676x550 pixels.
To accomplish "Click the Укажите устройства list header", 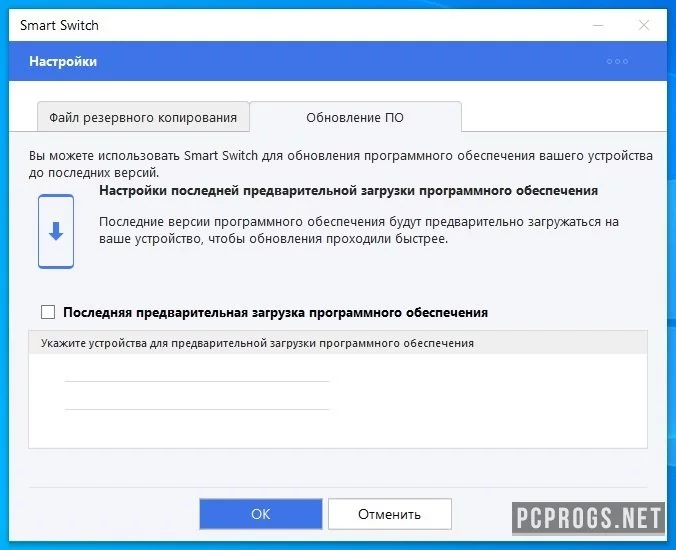I will 338,343.
